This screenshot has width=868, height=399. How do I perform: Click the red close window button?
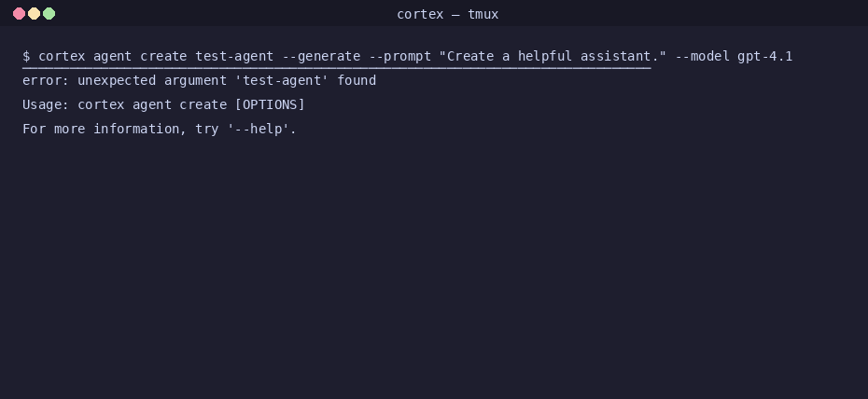click(x=19, y=14)
